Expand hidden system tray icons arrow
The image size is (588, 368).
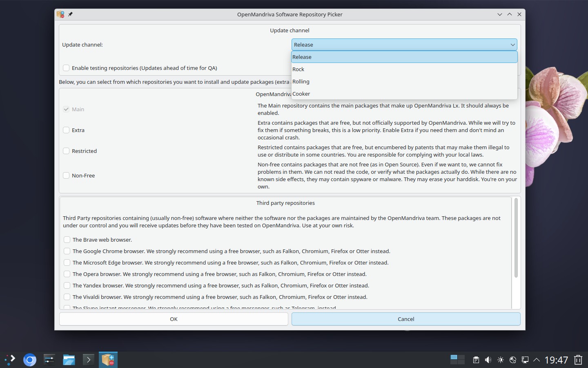pyautogui.click(x=537, y=360)
